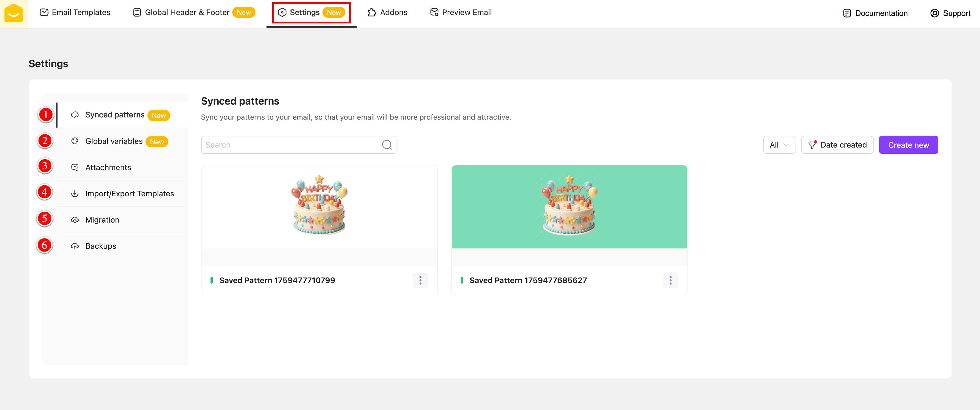
Task: Click the Backups cloud upload icon
Action: pyautogui.click(x=75, y=246)
